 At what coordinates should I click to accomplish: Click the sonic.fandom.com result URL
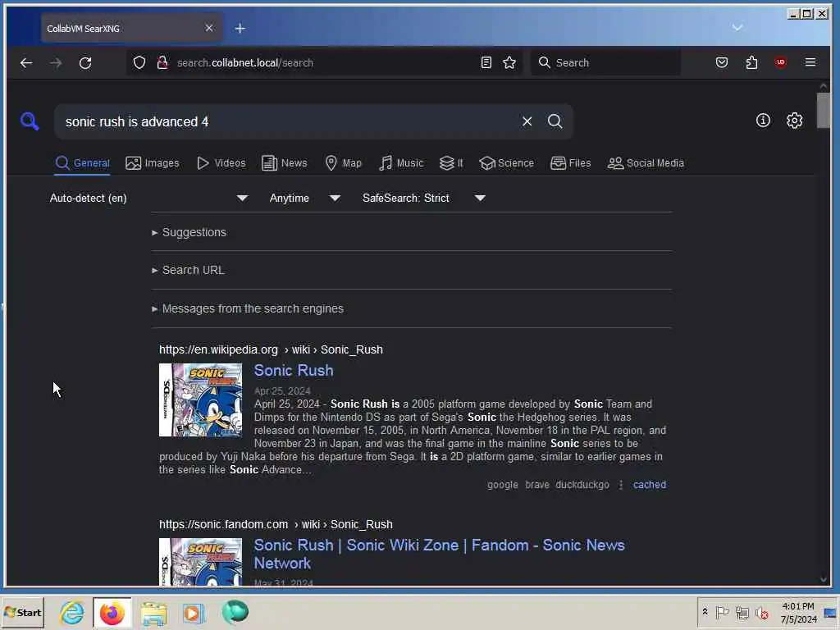276,524
